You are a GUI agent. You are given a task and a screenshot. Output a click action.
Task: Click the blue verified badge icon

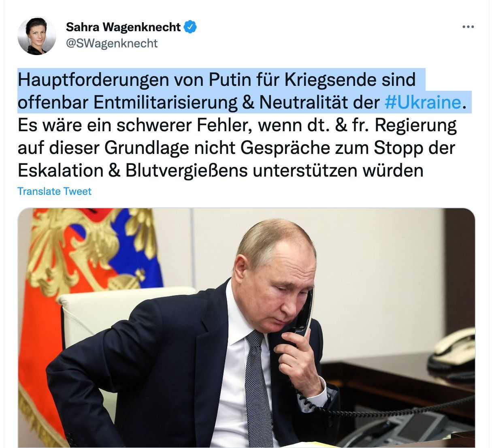[190, 27]
